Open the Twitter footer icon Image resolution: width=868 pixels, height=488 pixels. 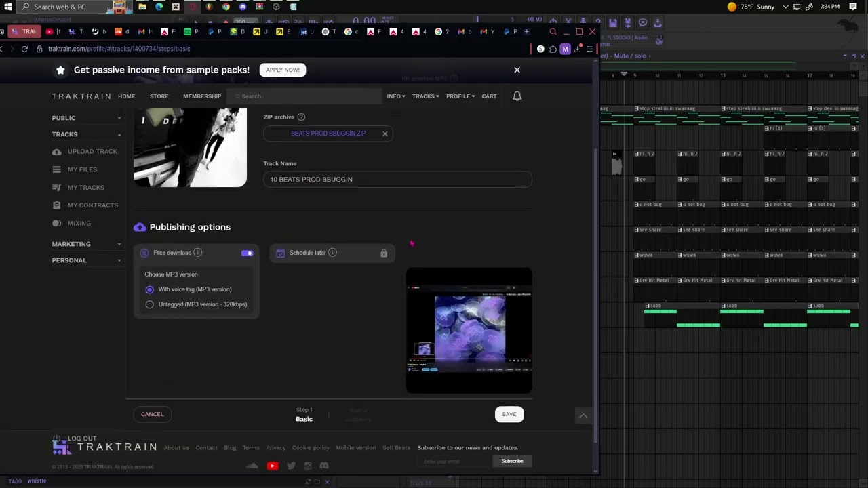291,466
